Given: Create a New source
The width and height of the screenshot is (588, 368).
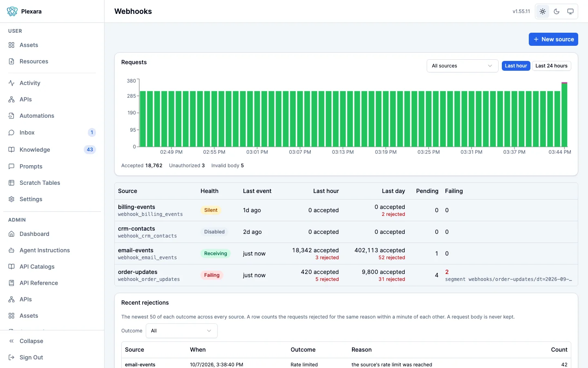Looking at the screenshot, I should pos(553,39).
